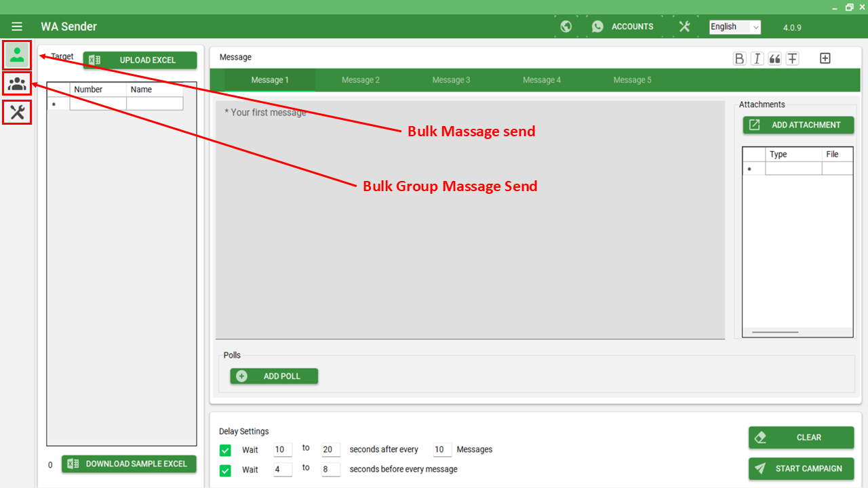
Task: Open the English language dropdown
Action: 734,27
